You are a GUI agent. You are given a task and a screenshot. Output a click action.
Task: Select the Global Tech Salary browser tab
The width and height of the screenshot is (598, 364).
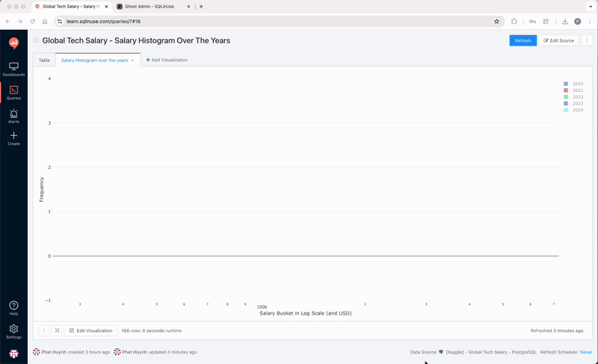point(71,7)
